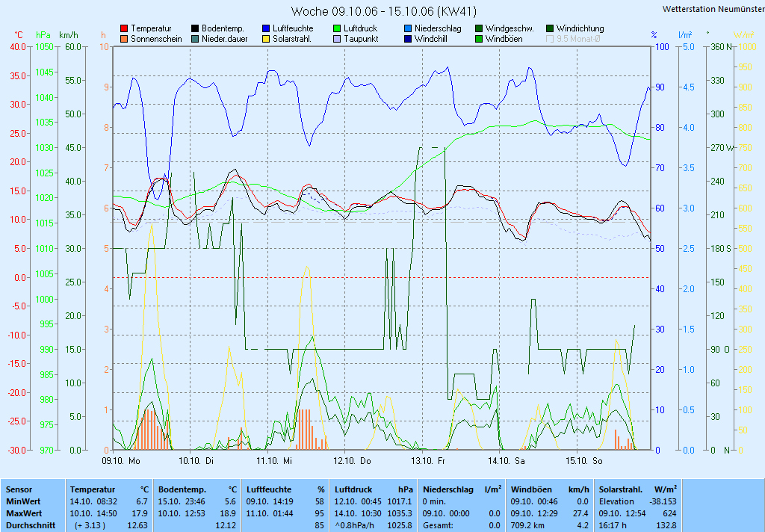This screenshot has width=765, height=532.
Task: Click the 14.10. Sa date label
Action: click(507, 461)
